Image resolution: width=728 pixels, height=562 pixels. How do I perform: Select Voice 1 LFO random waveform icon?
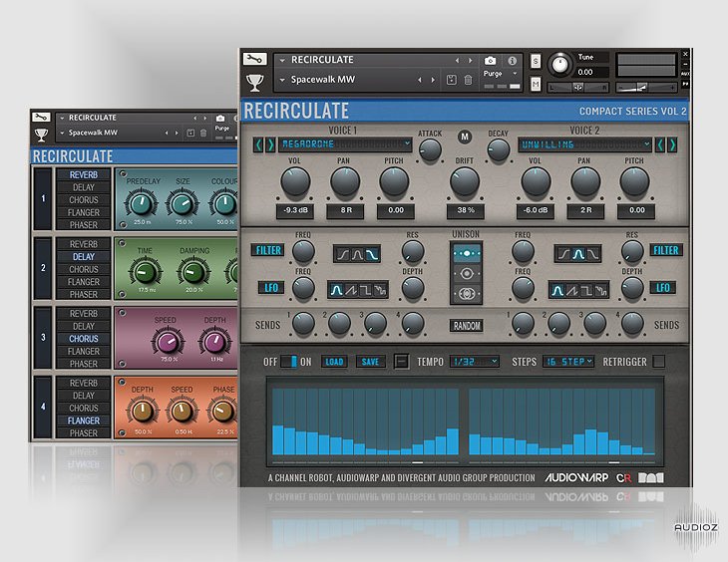point(380,291)
